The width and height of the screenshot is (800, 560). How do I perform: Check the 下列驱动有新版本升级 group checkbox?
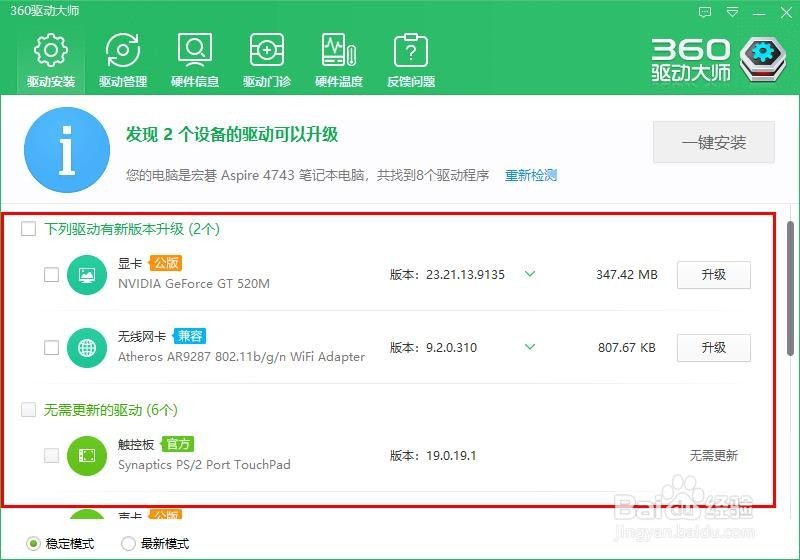[29, 228]
